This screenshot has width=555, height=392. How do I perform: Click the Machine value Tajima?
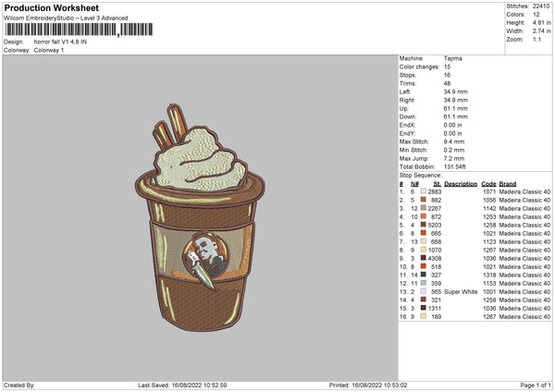452,58
